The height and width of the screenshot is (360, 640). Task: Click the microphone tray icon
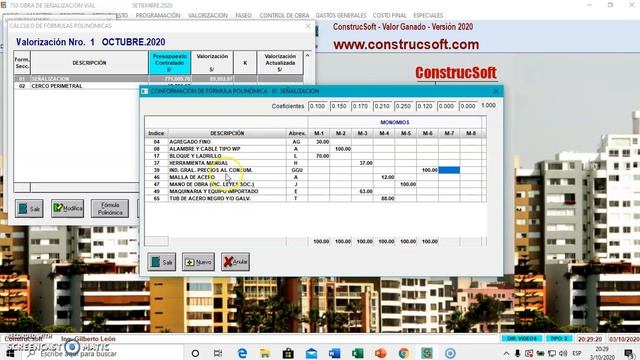[x=518, y=353]
